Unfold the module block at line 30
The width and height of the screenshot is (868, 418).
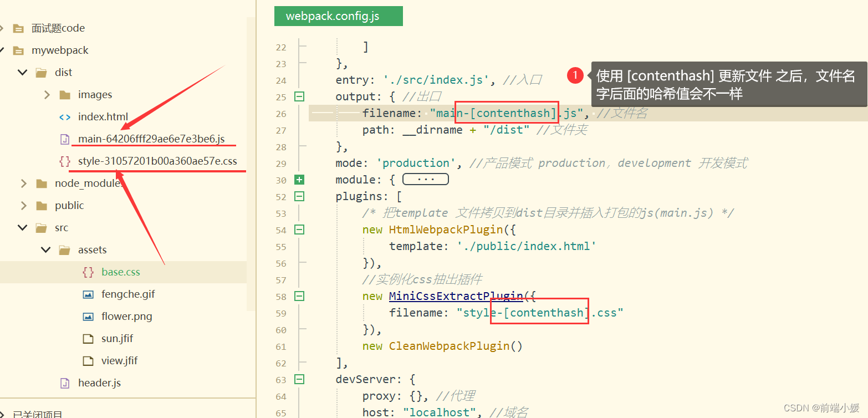click(x=299, y=180)
